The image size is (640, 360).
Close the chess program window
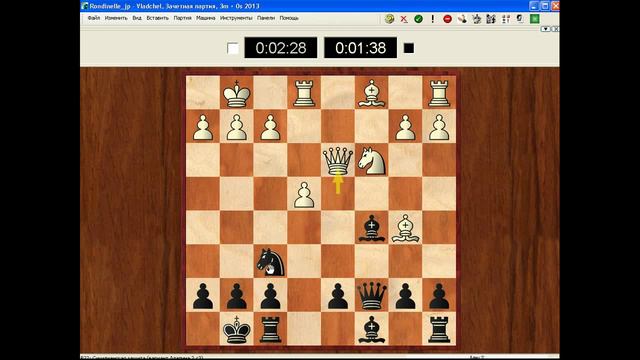(x=555, y=6)
